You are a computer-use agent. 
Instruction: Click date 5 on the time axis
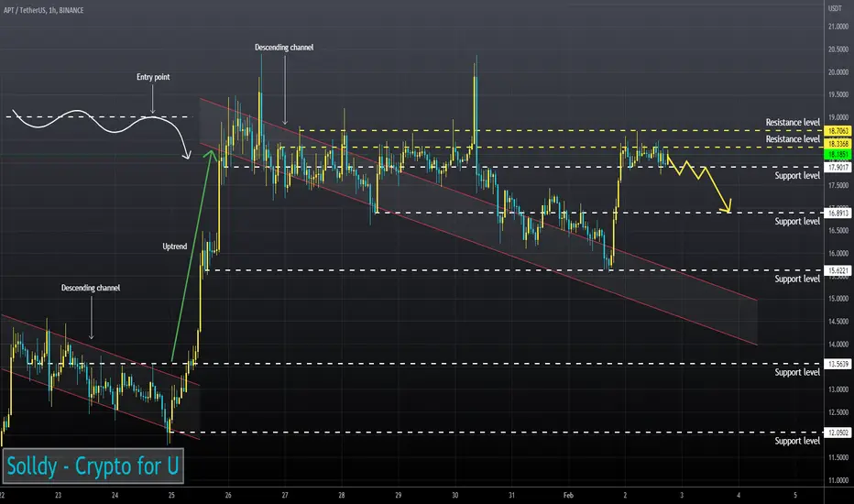coord(795,495)
